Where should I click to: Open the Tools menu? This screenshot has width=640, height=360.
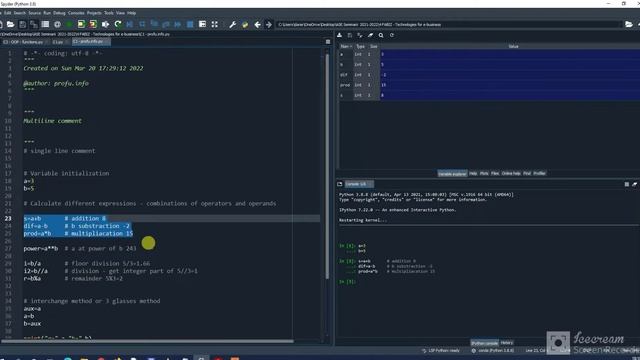(x=109, y=13)
